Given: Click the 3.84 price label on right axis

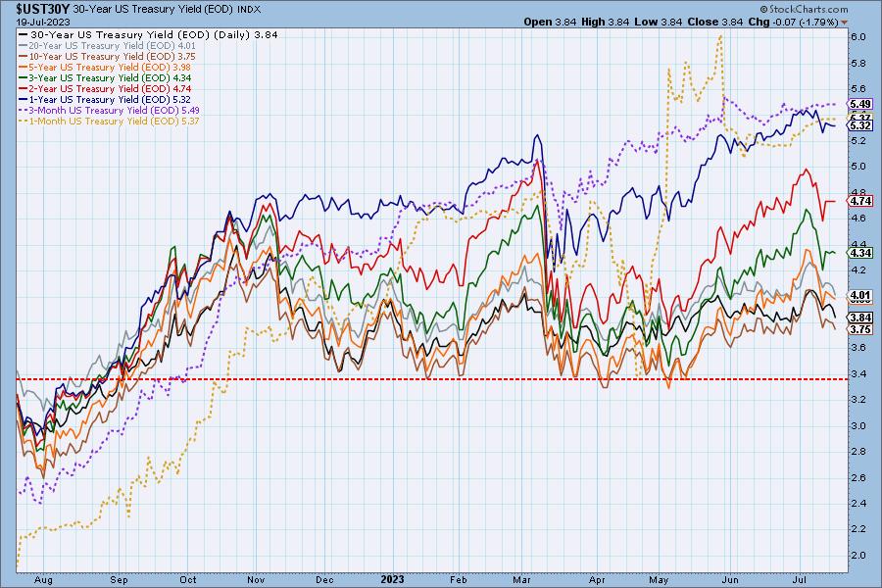Looking at the screenshot, I should (x=860, y=318).
